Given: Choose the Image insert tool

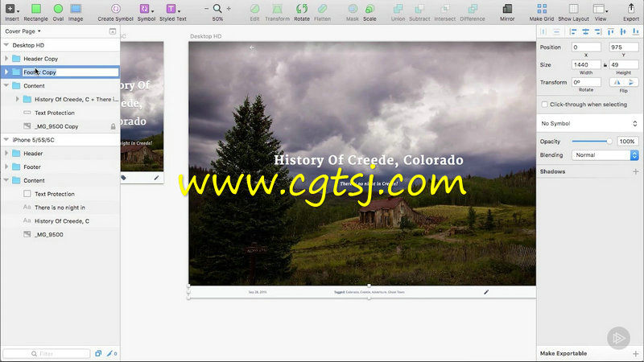Looking at the screenshot, I should pyautogui.click(x=76, y=12).
